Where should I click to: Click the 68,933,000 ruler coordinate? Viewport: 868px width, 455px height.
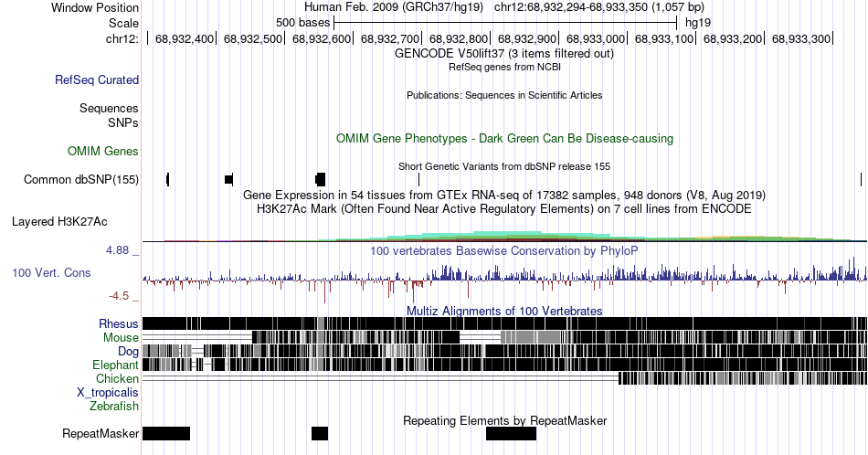596,38
